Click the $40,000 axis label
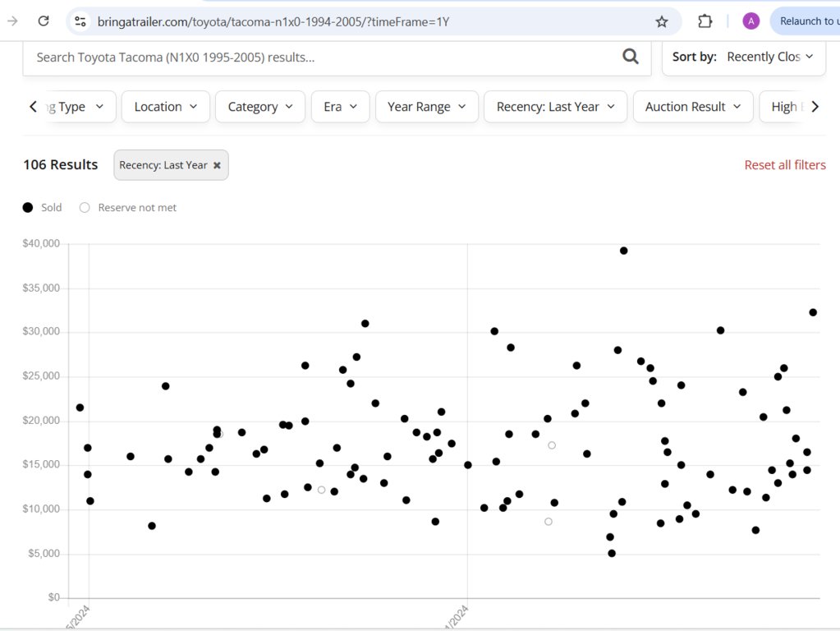The image size is (840, 631). [41, 243]
